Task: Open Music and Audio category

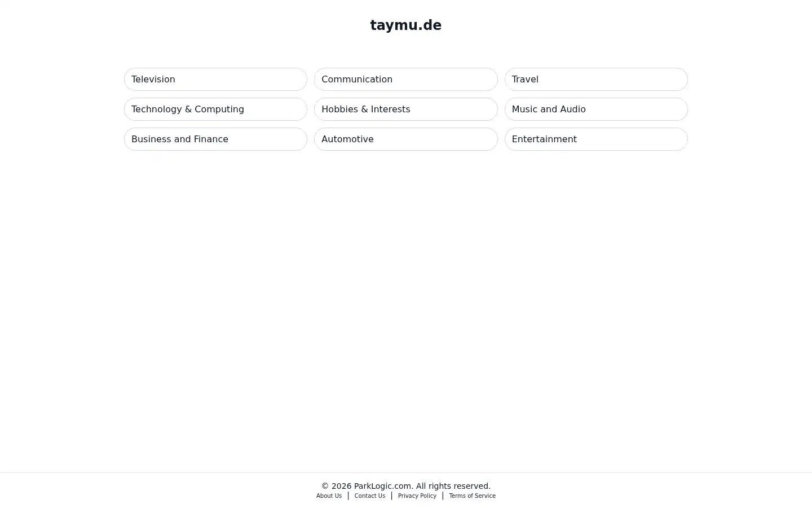Action: (596, 109)
